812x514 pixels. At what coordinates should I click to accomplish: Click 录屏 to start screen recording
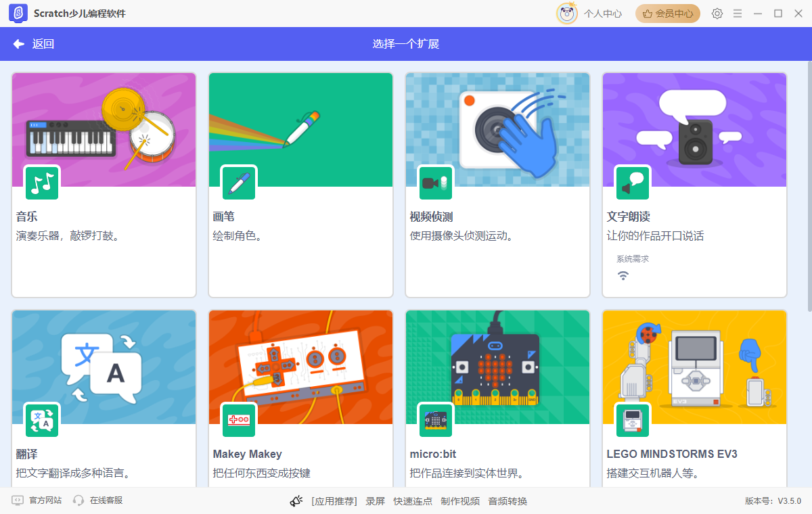point(375,500)
